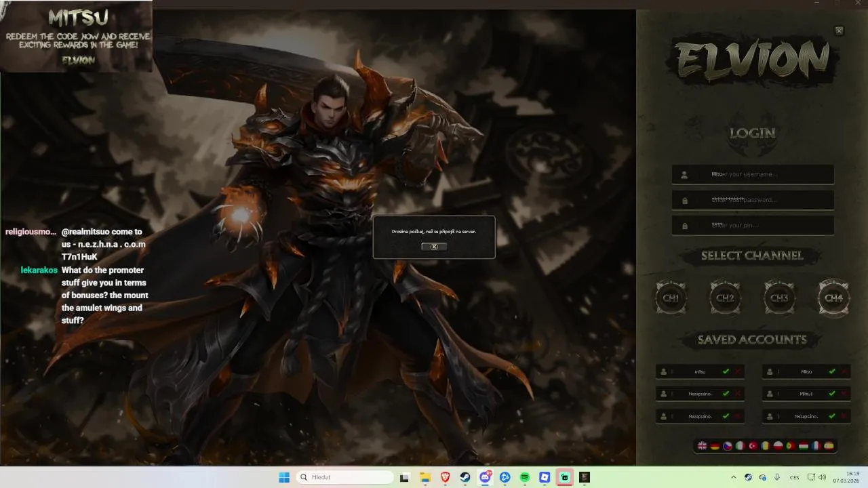Open Brave browser from the taskbar
The width and height of the screenshot is (868, 488).
pos(446,477)
